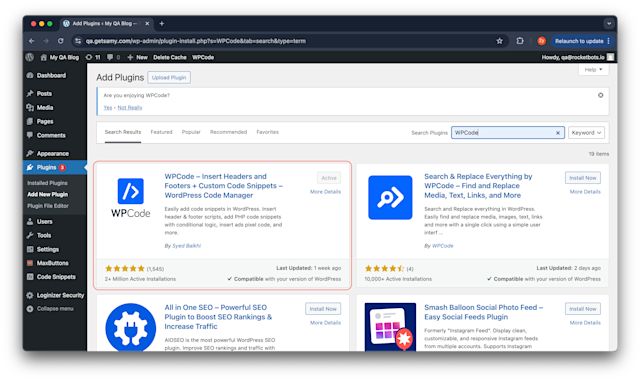Click Delete Cache in the admin bar
Viewport: 640px width, 381px height.
point(170,57)
